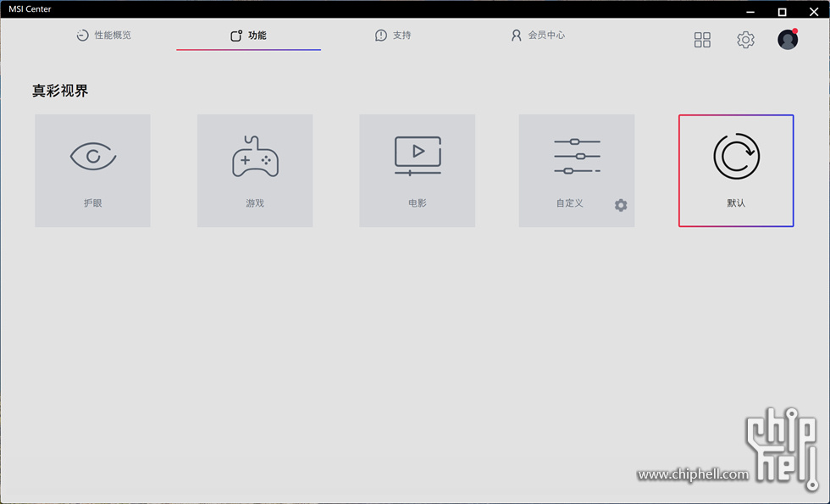The height and width of the screenshot is (504, 830).
Task: Open the four-square grid view icon
Action: pos(702,40)
